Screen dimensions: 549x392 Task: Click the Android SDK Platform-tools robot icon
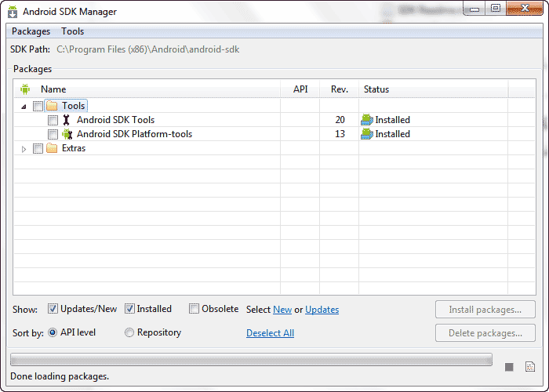(x=67, y=134)
